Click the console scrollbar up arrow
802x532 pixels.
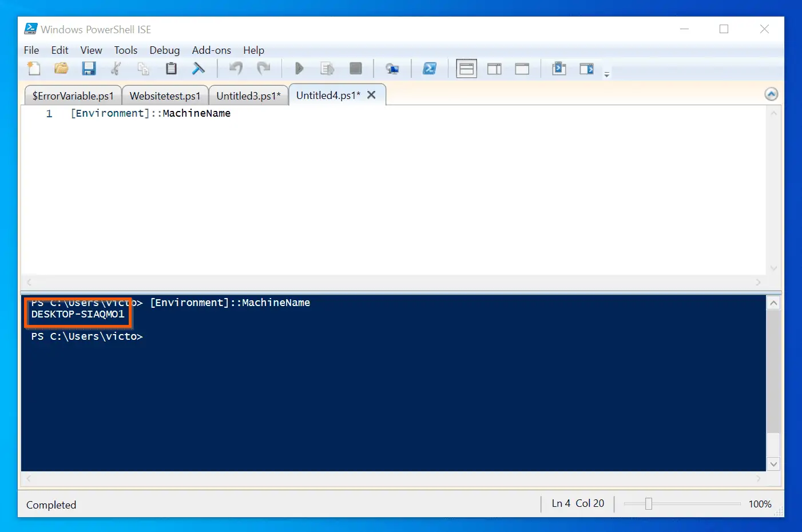[773, 303]
